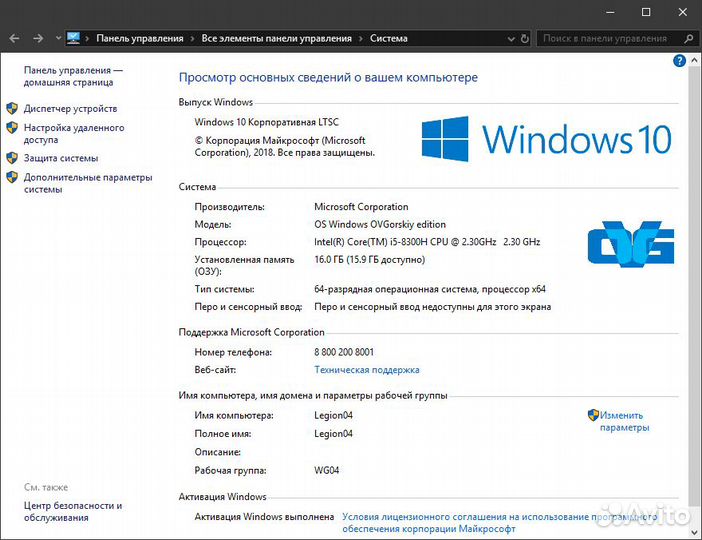Open Все элементы панели управления breadcrumb
Viewport: 702px width, 540px height.
coord(276,39)
